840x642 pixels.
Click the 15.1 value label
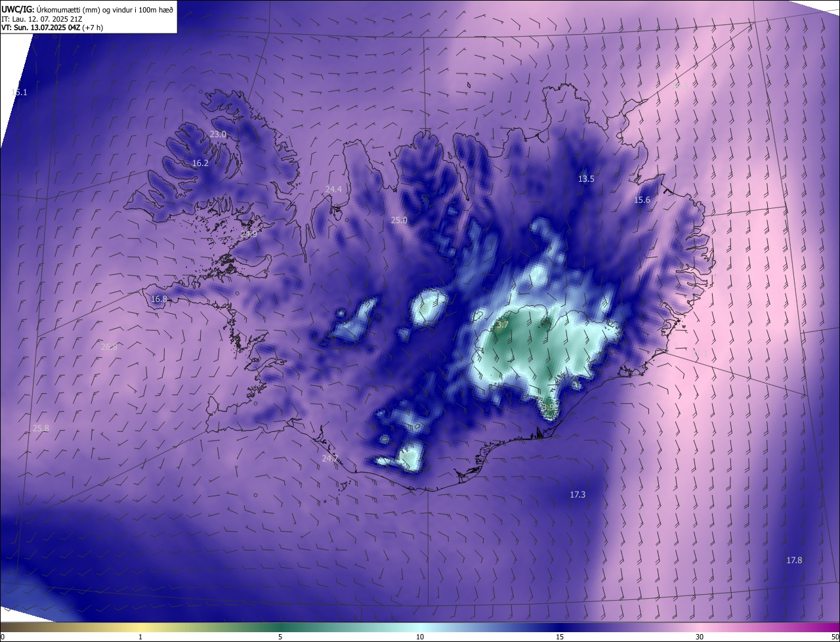(x=19, y=93)
